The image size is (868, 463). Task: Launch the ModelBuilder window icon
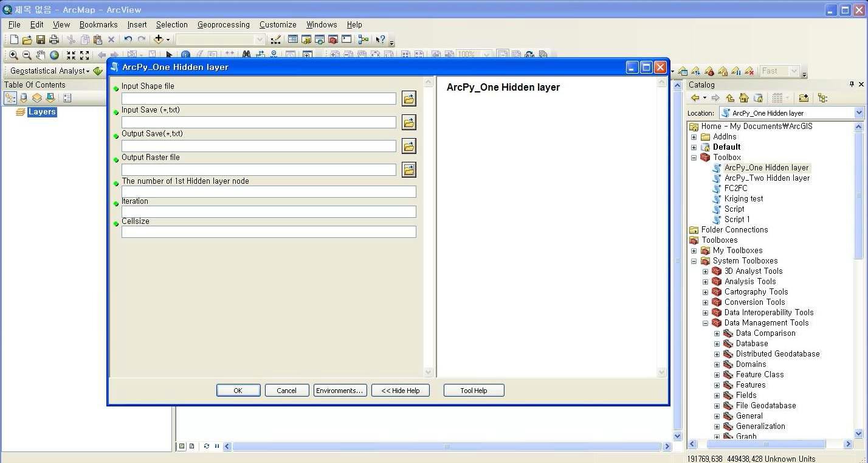[x=363, y=40]
